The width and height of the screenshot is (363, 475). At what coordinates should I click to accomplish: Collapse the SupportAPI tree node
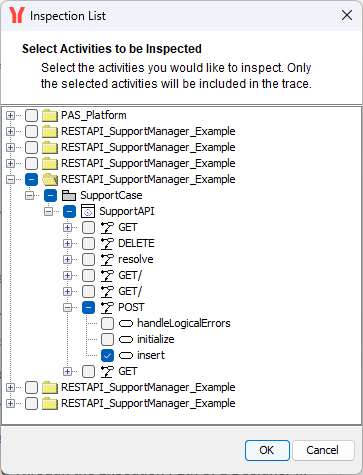pos(49,211)
